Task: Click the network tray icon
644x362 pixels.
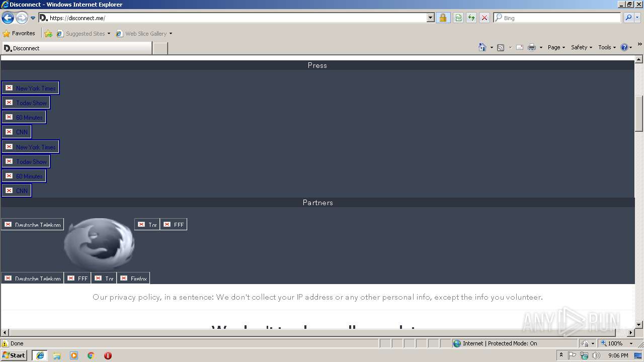Action: coord(584,355)
